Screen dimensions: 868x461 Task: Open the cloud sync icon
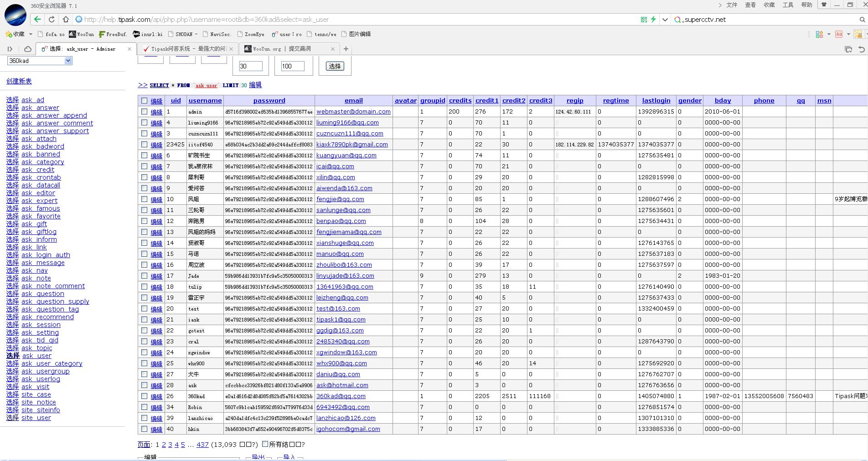[27, 49]
